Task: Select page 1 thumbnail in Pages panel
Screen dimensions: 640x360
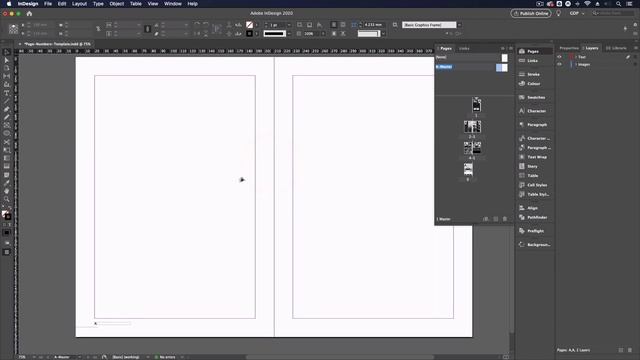Action: [476, 105]
